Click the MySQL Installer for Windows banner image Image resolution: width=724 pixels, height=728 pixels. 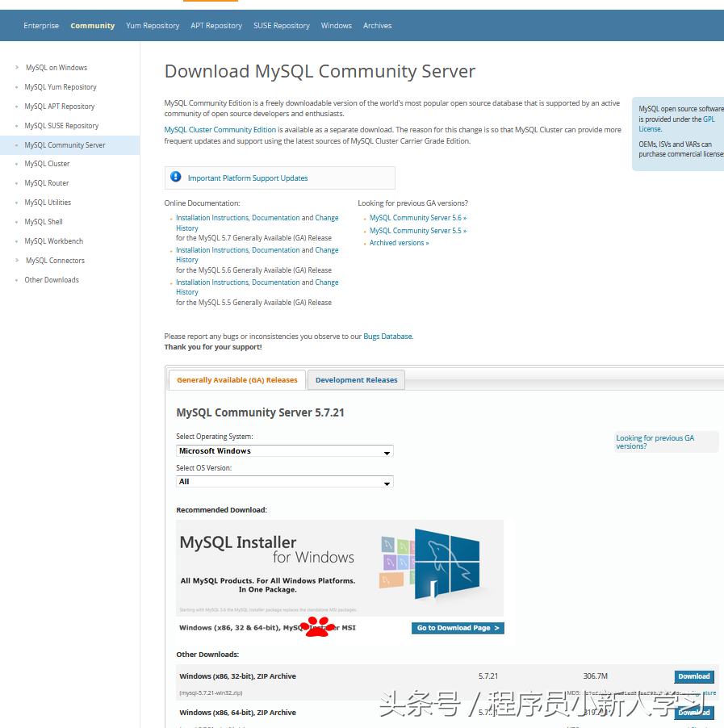point(339,565)
